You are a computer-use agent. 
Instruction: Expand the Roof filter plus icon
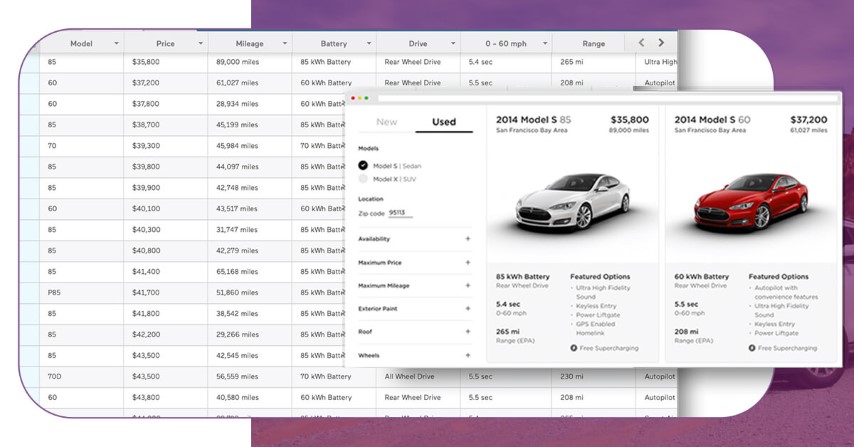coord(467,331)
